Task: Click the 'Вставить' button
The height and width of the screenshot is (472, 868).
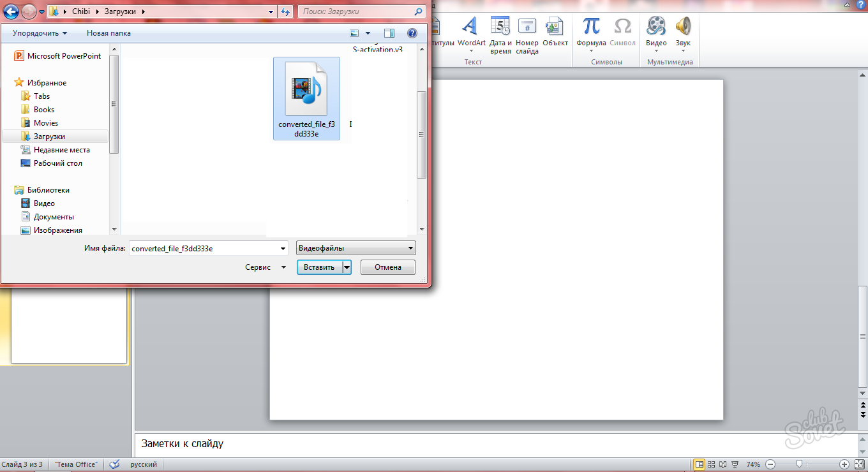Action: (x=320, y=267)
